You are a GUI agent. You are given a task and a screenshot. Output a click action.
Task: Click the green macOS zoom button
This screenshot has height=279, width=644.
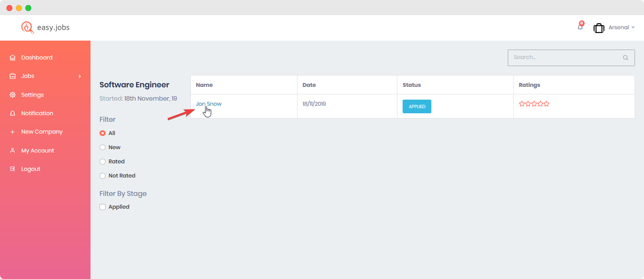[28, 8]
